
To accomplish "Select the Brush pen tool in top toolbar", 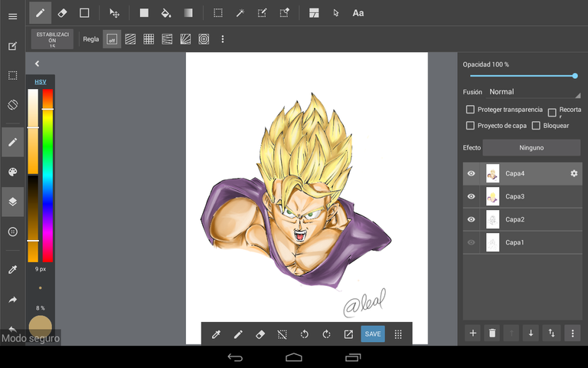I will (40, 13).
